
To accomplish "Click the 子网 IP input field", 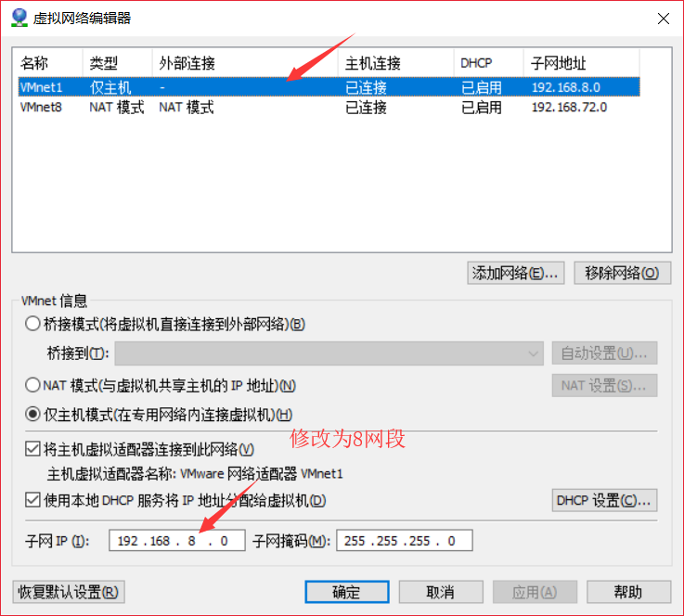I will [176, 541].
